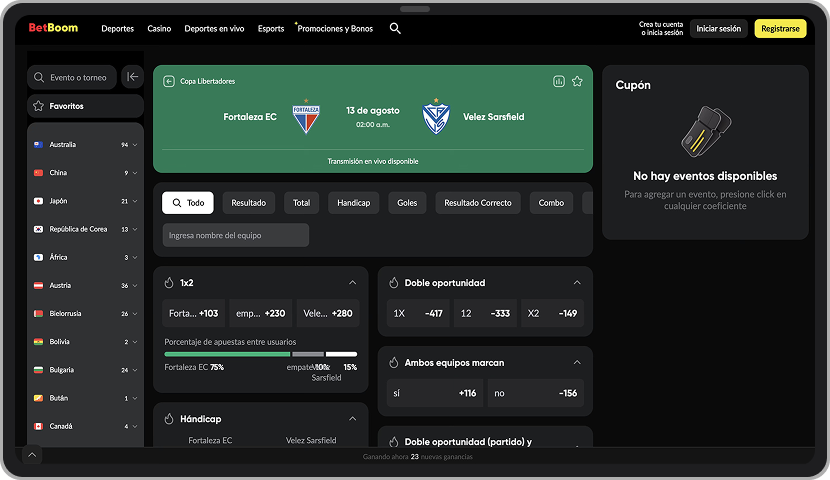830x480 pixels.
Task: Bet on Velez at +280
Action: point(328,313)
